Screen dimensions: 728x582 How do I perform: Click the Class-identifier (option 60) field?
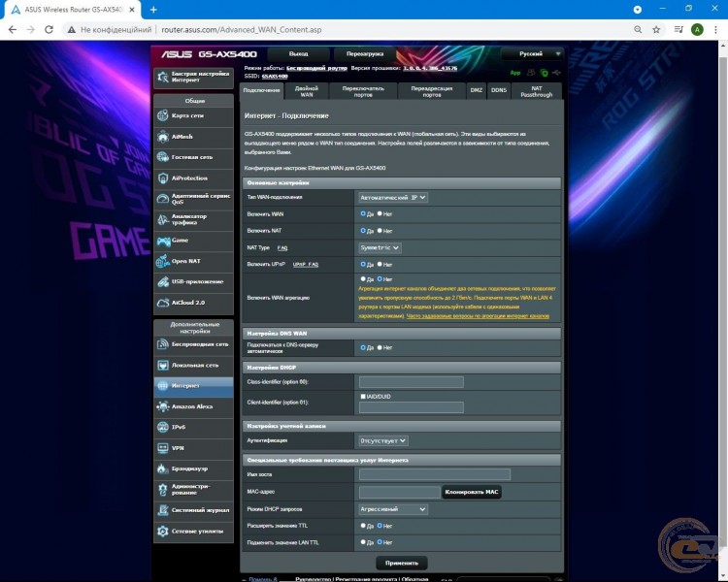click(x=412, y=382)
